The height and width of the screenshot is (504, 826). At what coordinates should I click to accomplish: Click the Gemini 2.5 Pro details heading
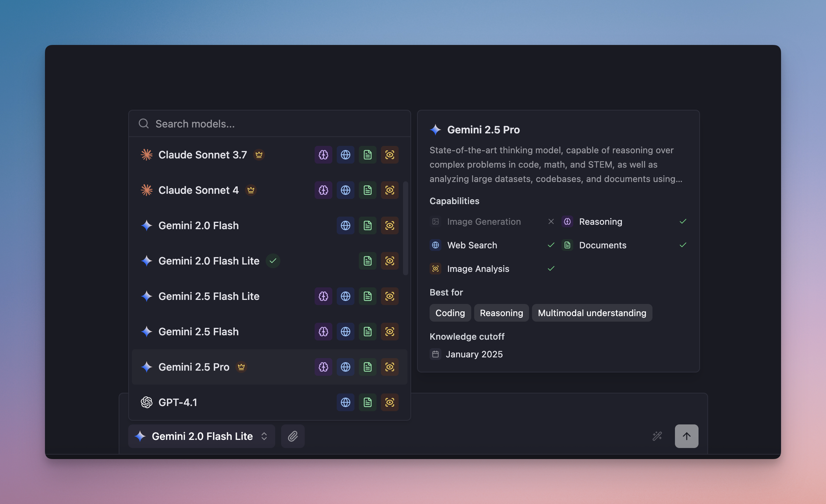point(483,130)
